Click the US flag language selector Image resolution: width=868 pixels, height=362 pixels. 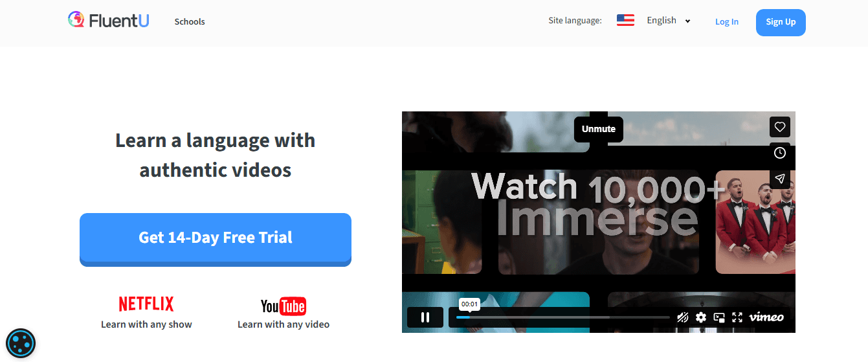625,20
